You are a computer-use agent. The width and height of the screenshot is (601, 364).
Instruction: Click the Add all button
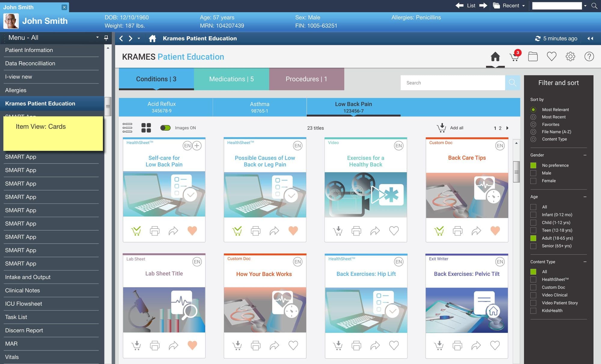(x=450, y=128)
